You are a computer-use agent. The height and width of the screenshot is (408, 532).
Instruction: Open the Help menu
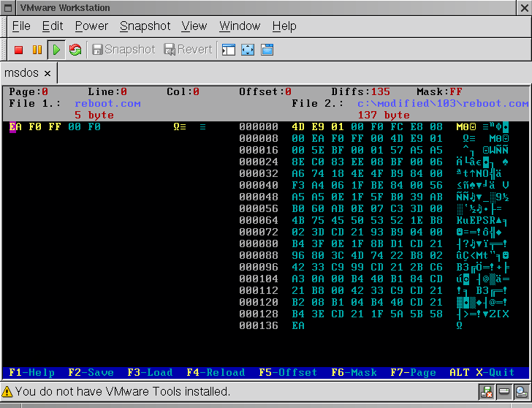point(284,26)
